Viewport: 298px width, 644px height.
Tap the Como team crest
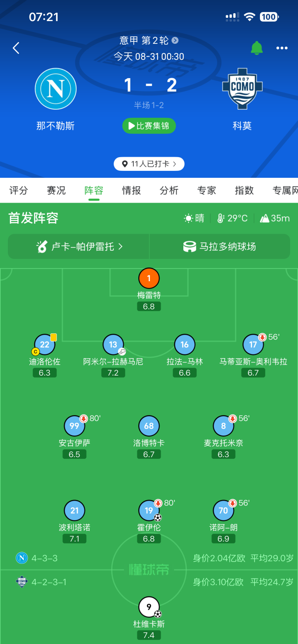243,89
